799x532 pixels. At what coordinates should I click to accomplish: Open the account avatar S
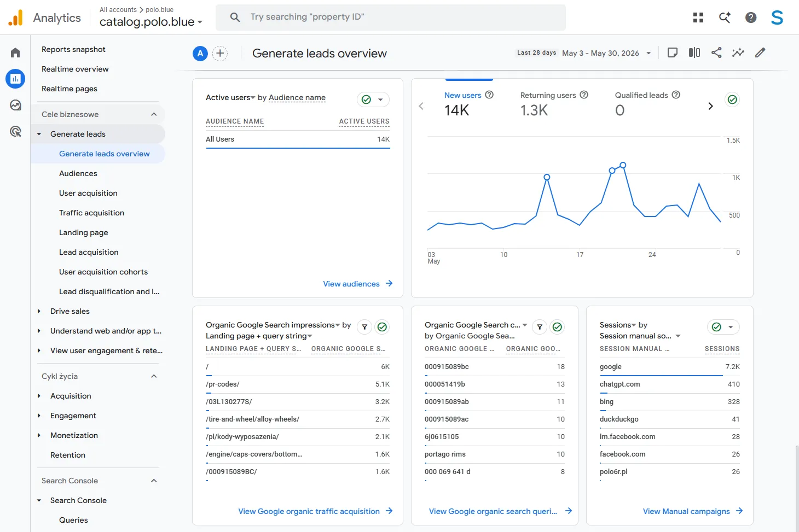point(777,17)
